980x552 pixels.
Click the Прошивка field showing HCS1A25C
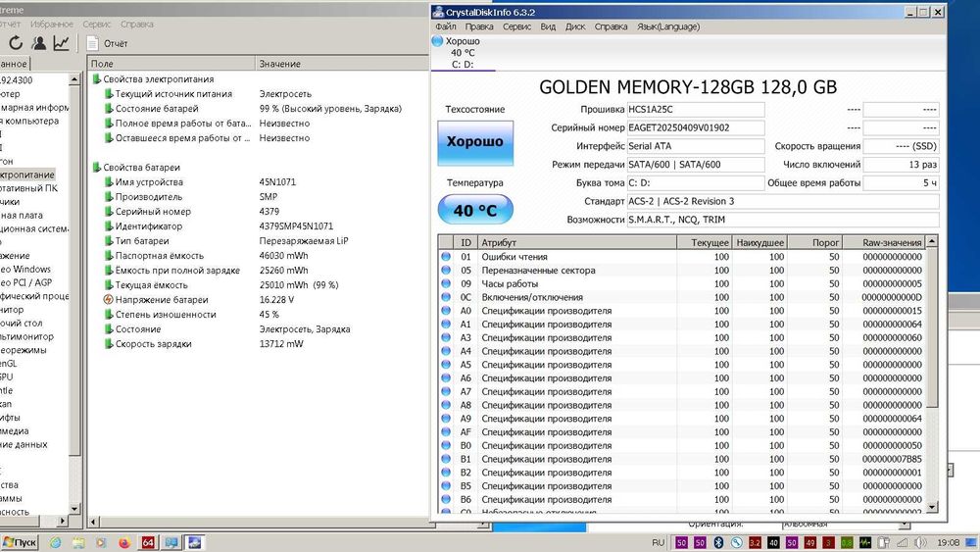[696, 110]
